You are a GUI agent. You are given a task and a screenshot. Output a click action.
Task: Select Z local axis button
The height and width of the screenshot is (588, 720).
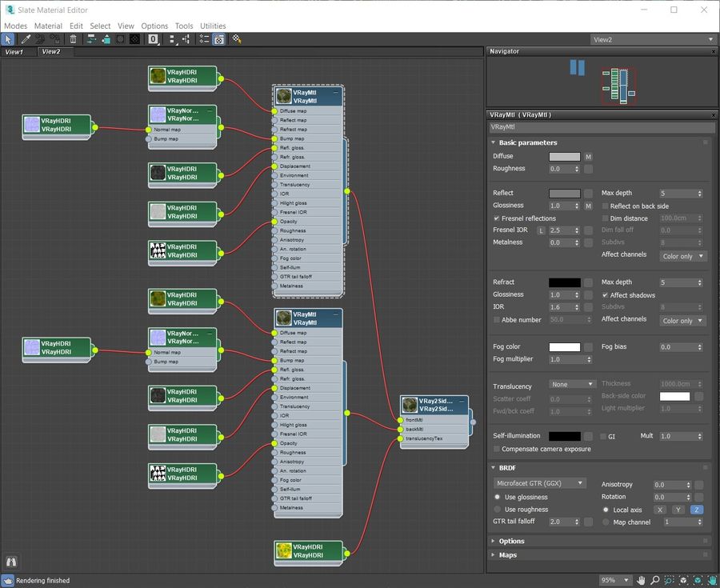pos(697,510)
